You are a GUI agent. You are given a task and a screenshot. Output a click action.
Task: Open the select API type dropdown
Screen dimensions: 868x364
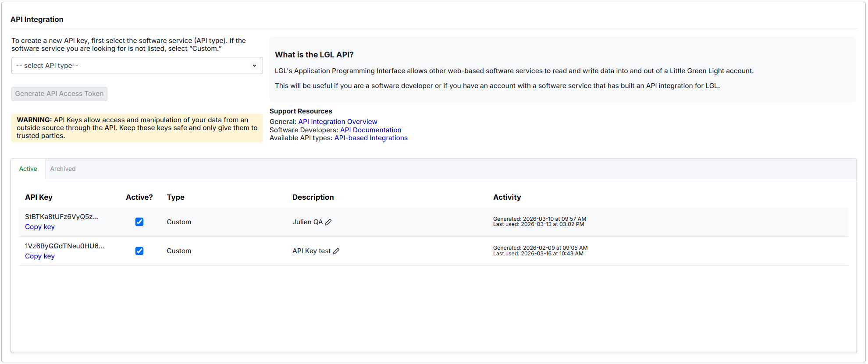pyautogui.click(x=137, y=66)
